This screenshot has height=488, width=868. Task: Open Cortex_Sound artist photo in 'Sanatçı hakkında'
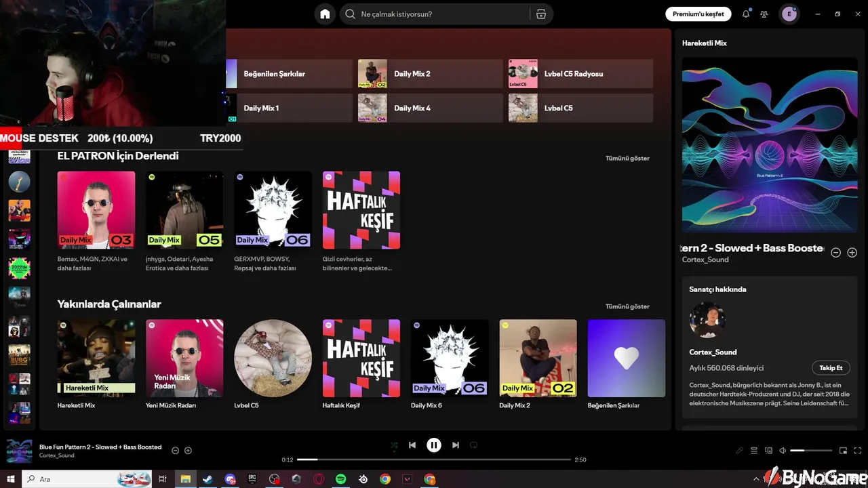(707, 320)
